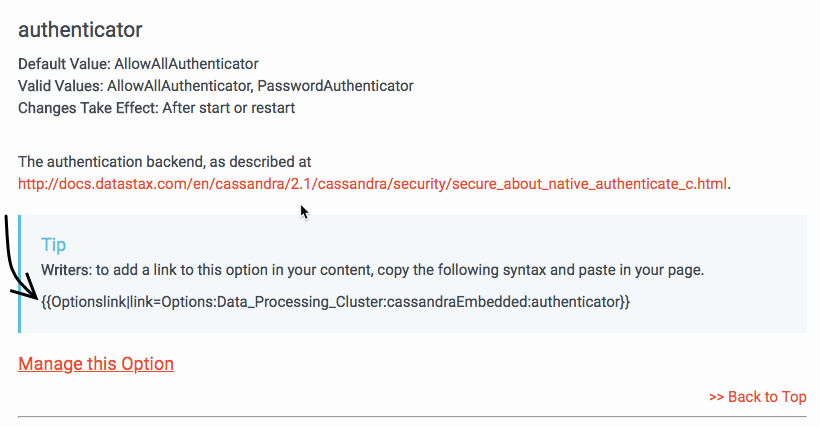Click the horizontal divider line below links

(x=412, y=416)
